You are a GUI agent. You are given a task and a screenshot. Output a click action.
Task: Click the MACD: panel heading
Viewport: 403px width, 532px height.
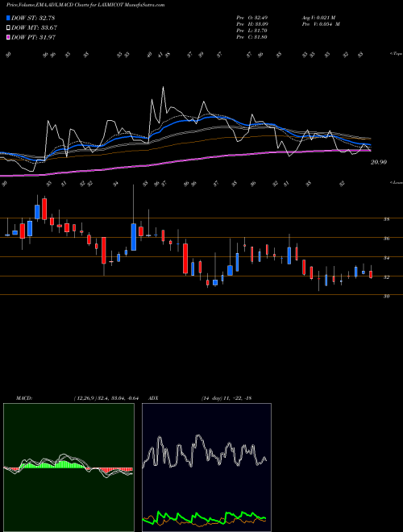24,398
